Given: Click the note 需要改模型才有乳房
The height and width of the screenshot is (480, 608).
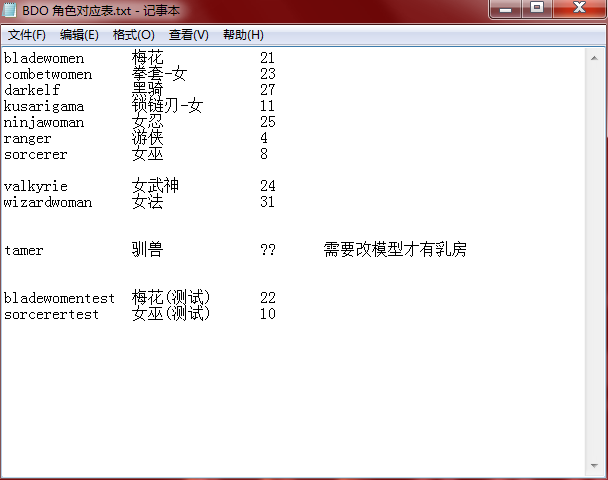Looking at the screenshot, I should (x=395, y=251).
